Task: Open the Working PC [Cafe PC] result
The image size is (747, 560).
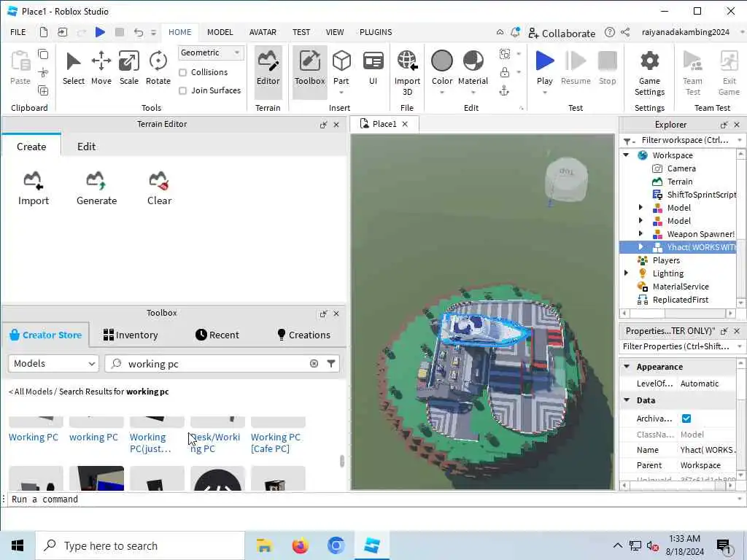Action: pyautogui.click(x=276, y=443)
